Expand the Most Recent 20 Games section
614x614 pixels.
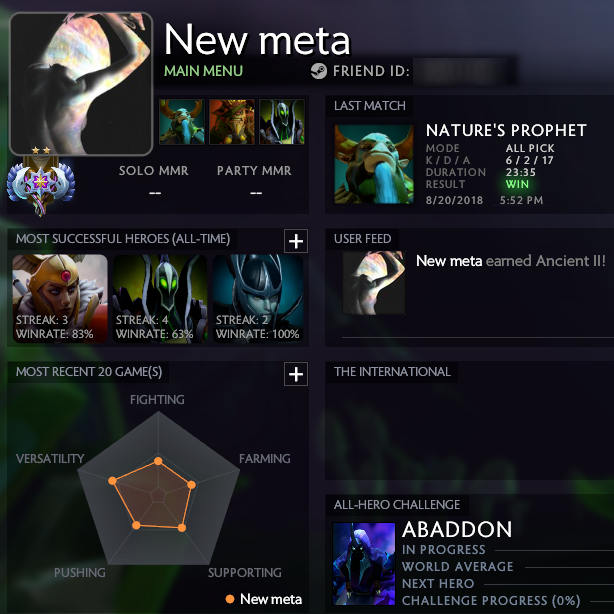pyautogui.click(x=296, y=374)
